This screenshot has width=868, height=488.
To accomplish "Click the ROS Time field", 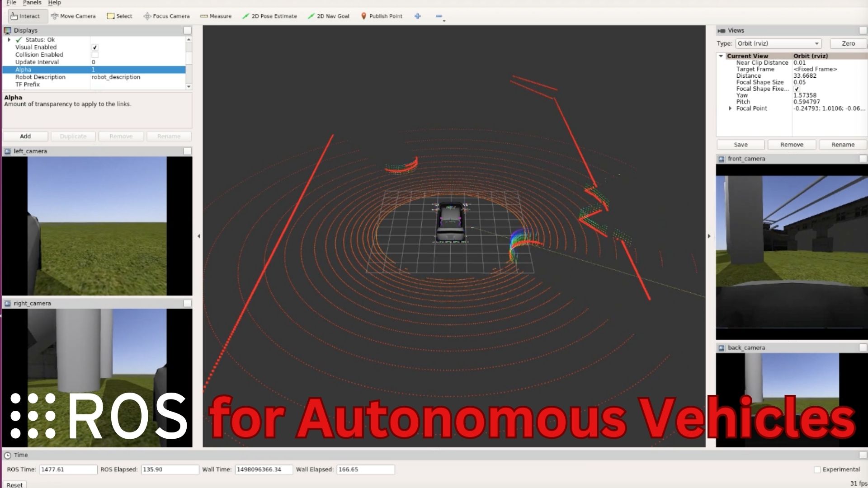I will pos(68,470).
